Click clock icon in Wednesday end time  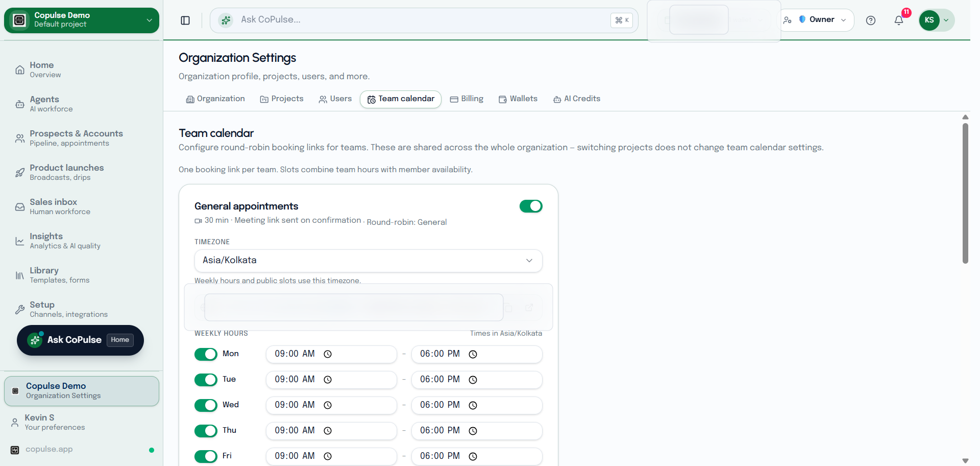point(473,405)
